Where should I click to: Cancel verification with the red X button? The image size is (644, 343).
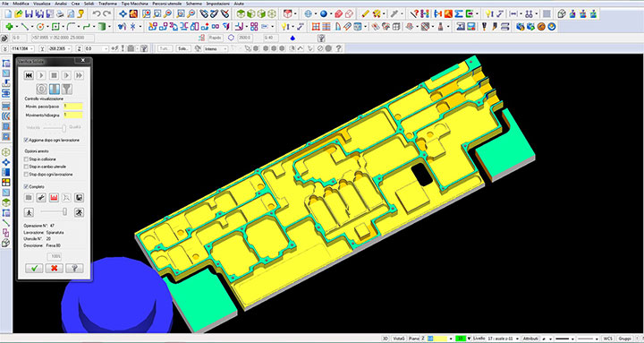pos(55,268)
